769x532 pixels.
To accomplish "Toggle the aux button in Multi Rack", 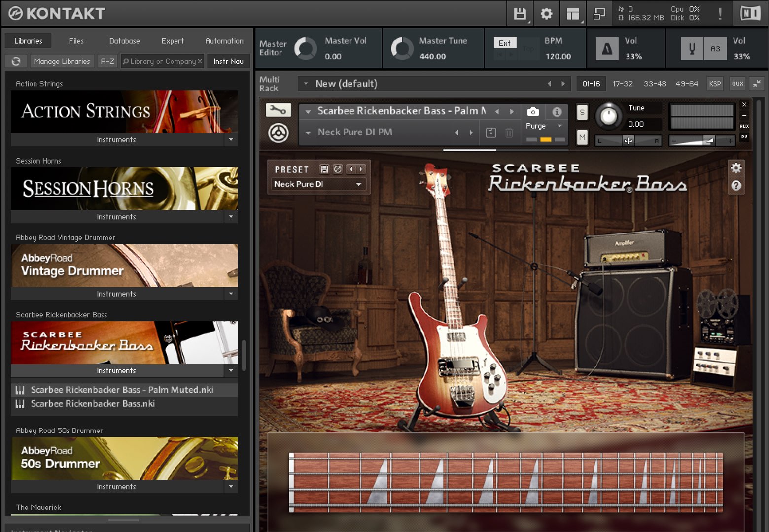I will 737,83.
